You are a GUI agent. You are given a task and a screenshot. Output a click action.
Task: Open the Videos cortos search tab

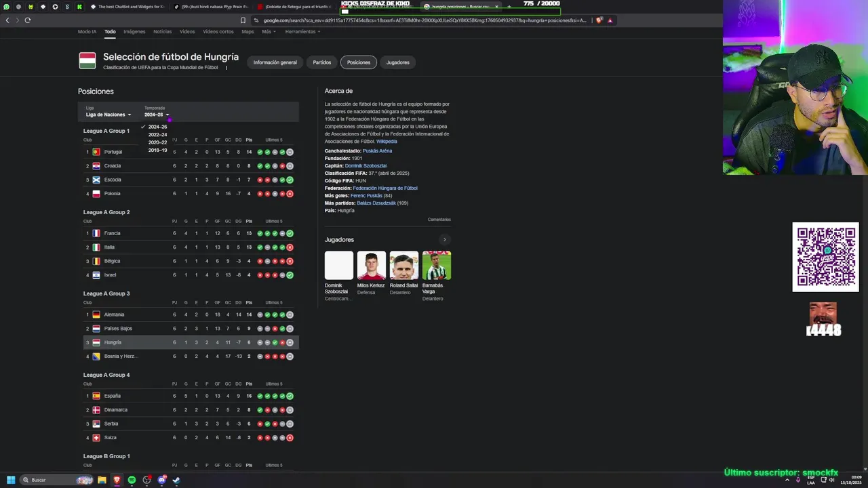(218, 32)
